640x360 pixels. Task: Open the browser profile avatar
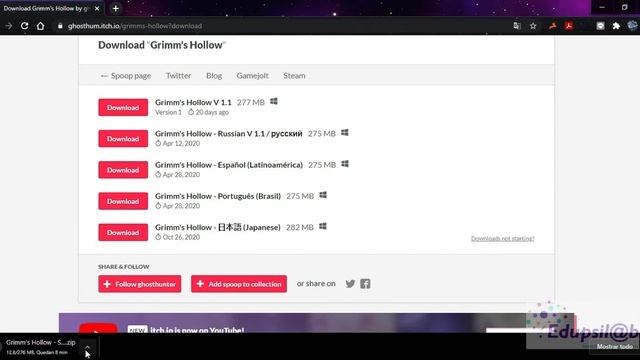632,26
